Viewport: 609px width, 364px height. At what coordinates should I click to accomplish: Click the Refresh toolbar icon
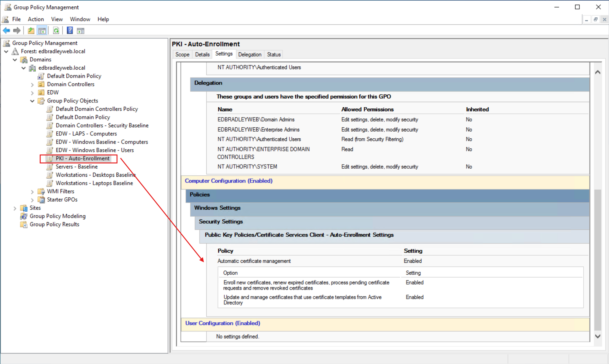(56, 30)
